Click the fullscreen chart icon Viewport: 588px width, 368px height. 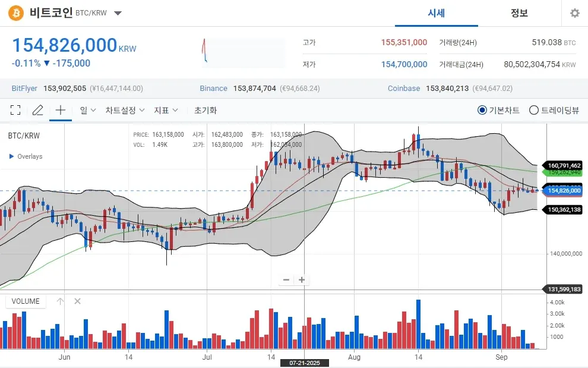click(x=15, y=110)
